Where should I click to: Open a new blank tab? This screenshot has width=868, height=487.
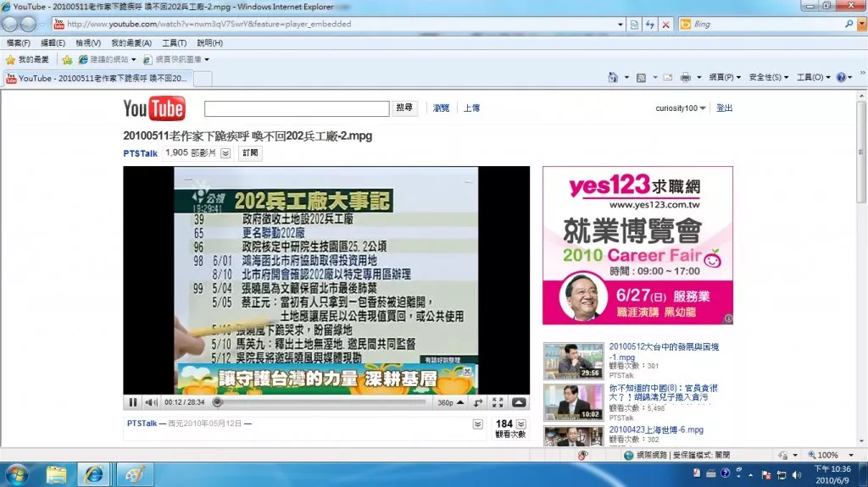[x=203, y=79]
